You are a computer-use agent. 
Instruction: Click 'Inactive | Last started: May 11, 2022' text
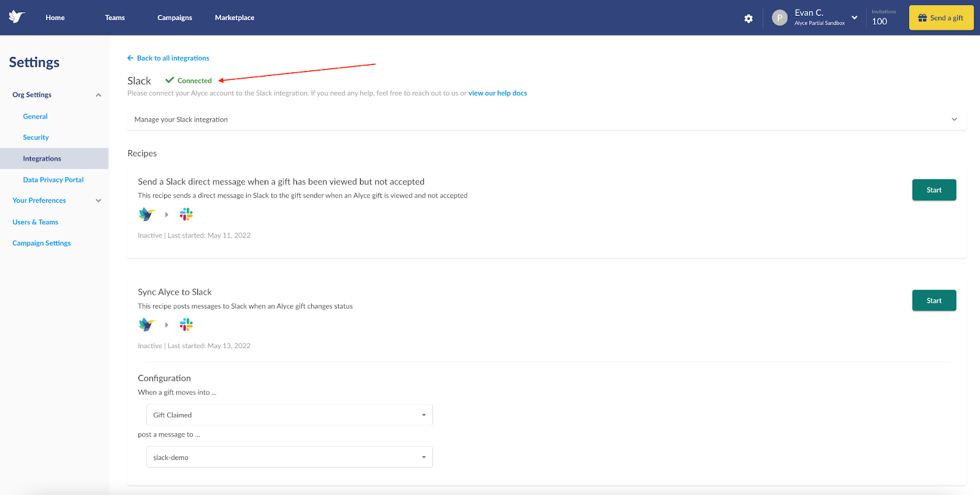coord(194,235)
